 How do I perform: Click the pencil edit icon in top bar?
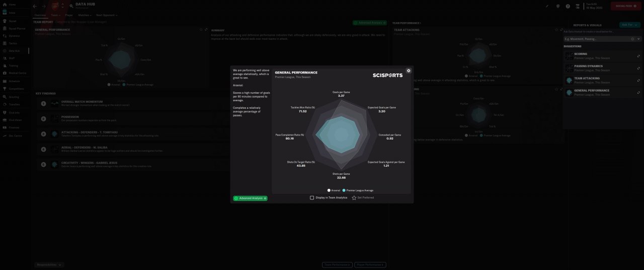(547, 7)
